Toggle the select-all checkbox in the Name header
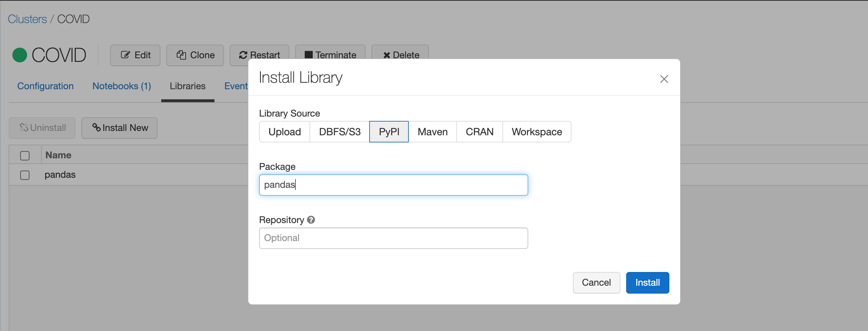The width and height of the screenshot is (868, 331). click(25, 156)
